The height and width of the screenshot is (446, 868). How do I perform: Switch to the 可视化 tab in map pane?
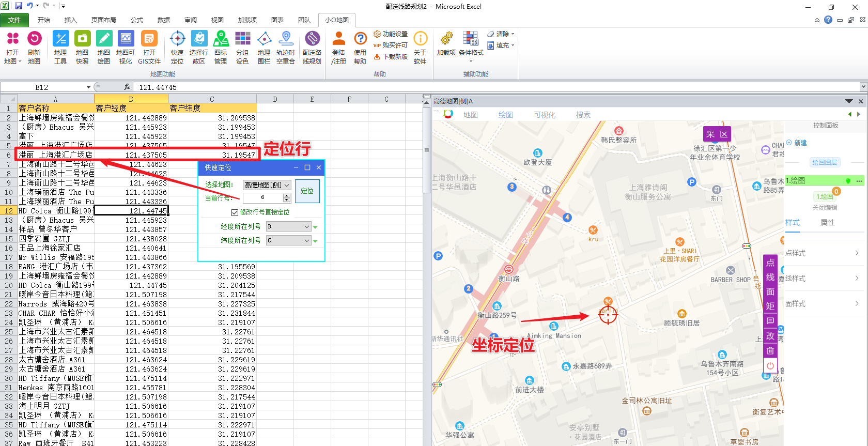click(x=545, y=115)
